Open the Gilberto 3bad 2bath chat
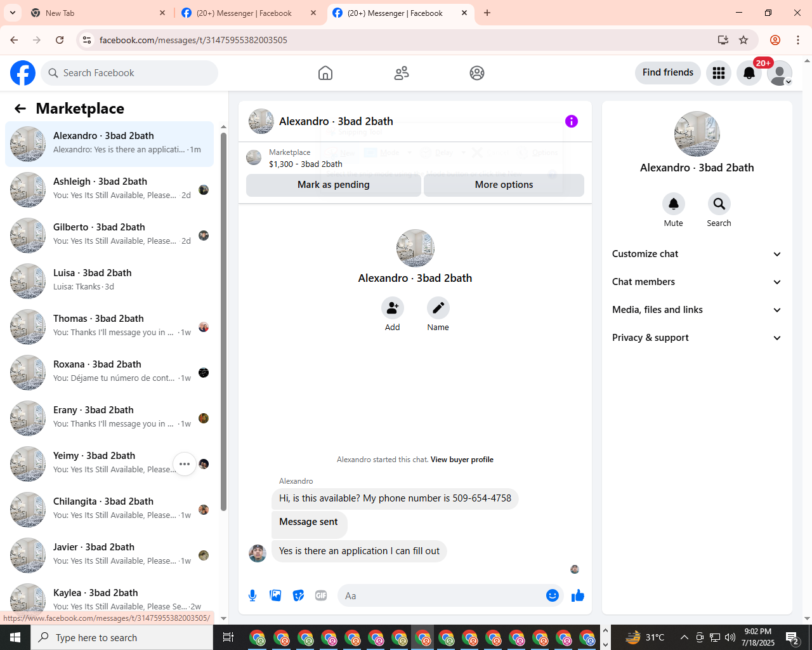 tap(109, 235)
